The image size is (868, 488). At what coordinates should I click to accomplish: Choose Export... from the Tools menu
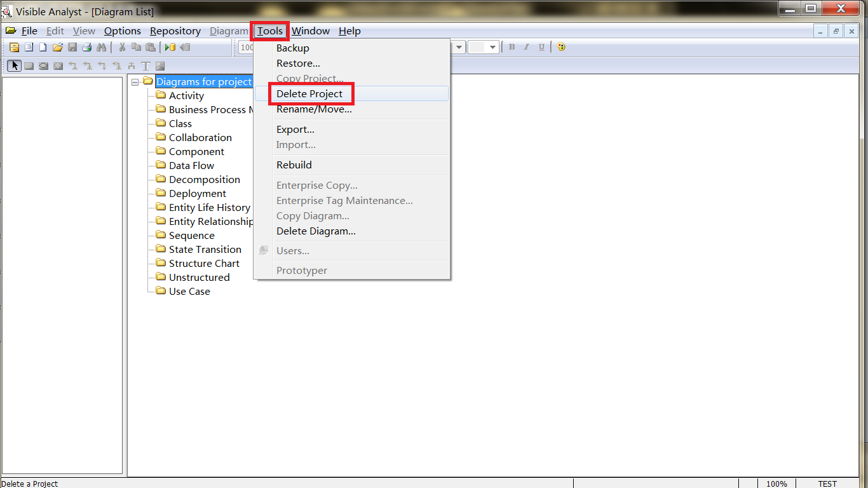click(x=352, y=129)
